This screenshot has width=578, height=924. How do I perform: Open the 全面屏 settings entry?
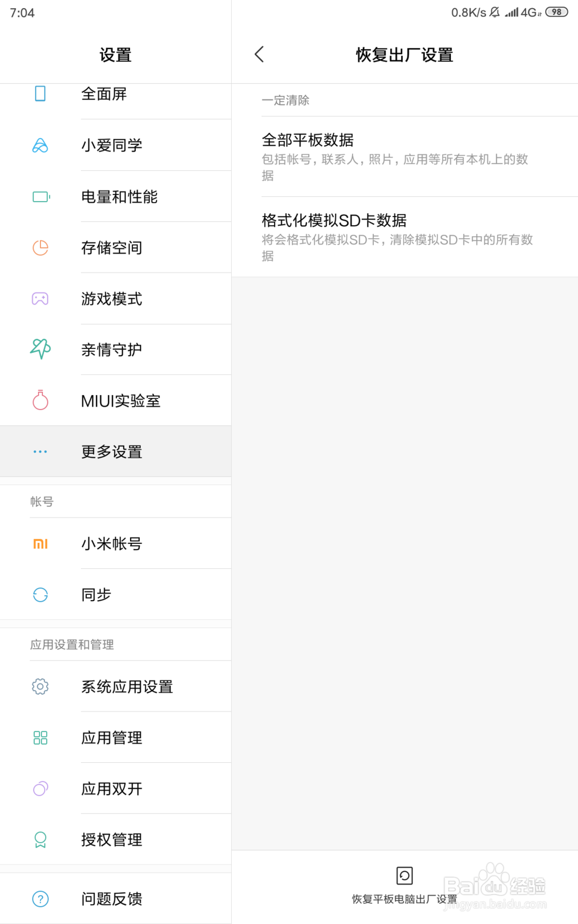point(116,94)
